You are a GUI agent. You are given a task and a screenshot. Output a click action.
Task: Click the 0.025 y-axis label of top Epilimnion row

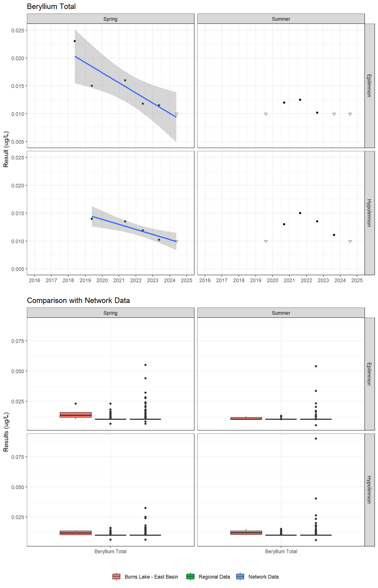click(18, 30)
